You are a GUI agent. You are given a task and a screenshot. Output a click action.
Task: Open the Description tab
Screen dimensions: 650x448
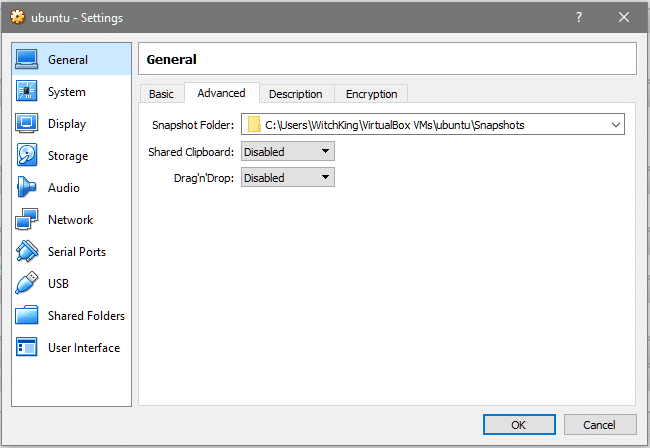(x=296, y=94)
